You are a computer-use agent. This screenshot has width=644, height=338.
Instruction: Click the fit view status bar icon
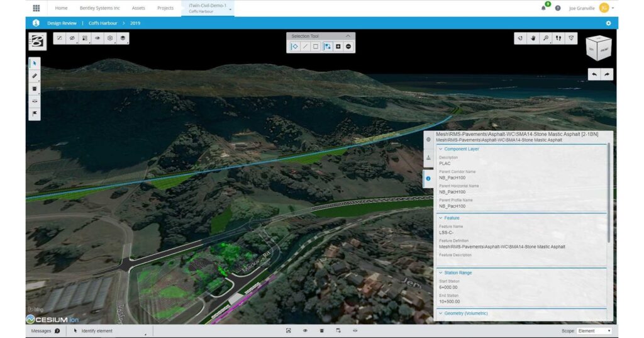click(x=288, y=330)
